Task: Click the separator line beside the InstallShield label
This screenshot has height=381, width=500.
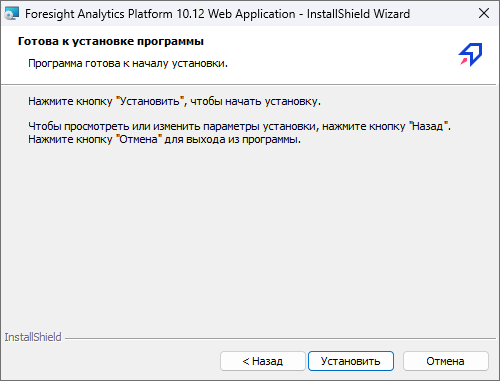Action: tap(280, 339)
